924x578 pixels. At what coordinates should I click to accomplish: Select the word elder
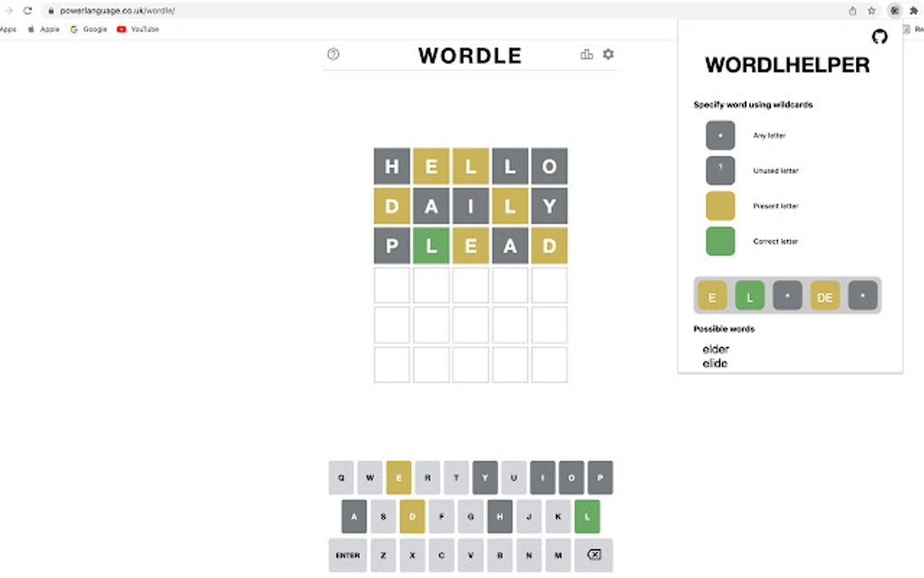point(716,349)
